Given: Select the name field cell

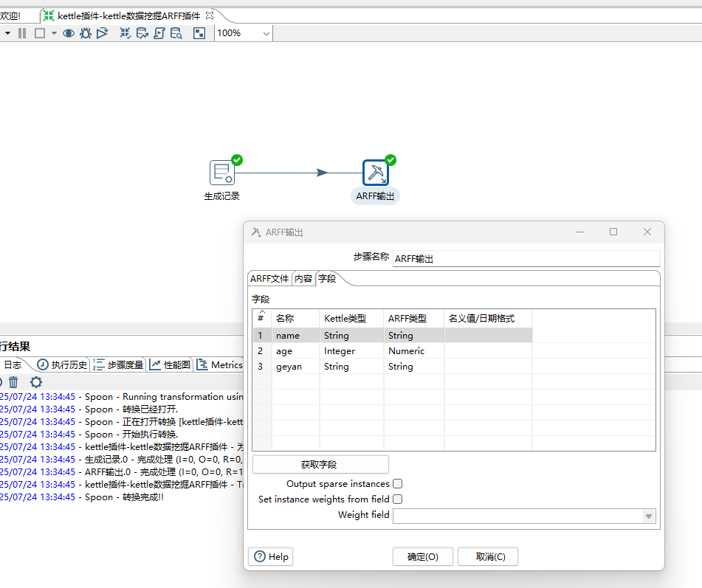Looking at the screenshot, I should 295,336.
